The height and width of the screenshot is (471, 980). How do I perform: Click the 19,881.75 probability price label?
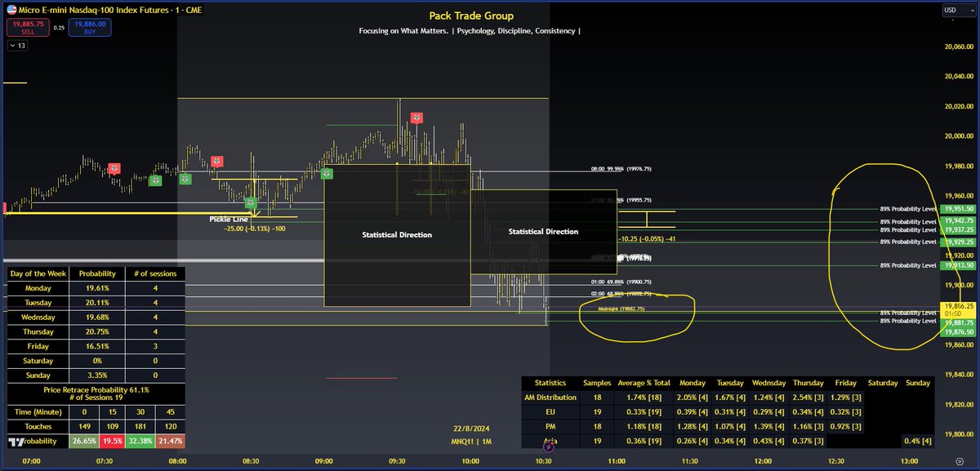pyautogui.click(x=959, y=322)
